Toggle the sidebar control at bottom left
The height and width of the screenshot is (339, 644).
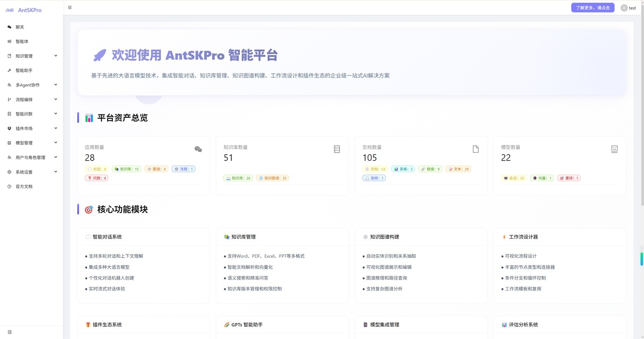(x=10, y=332)
